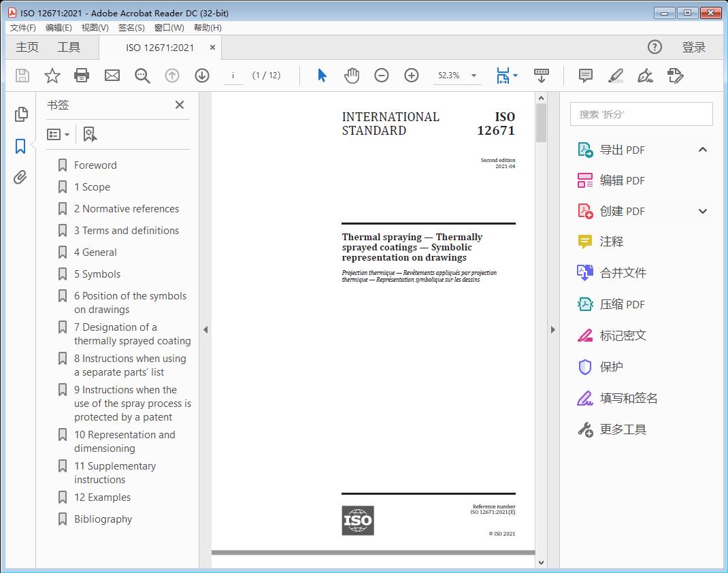Toggle the page thumbnails panel

tap(20, 114)
